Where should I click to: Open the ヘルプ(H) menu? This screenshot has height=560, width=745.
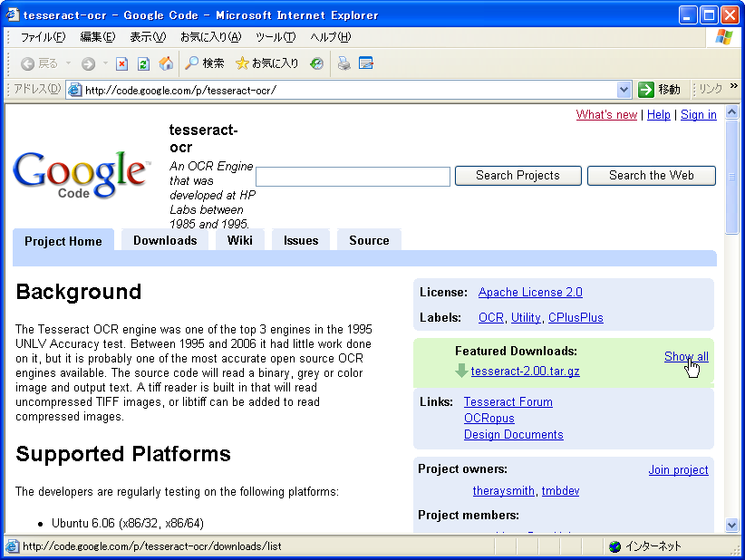pyautogui.click(x=331, y=37)
